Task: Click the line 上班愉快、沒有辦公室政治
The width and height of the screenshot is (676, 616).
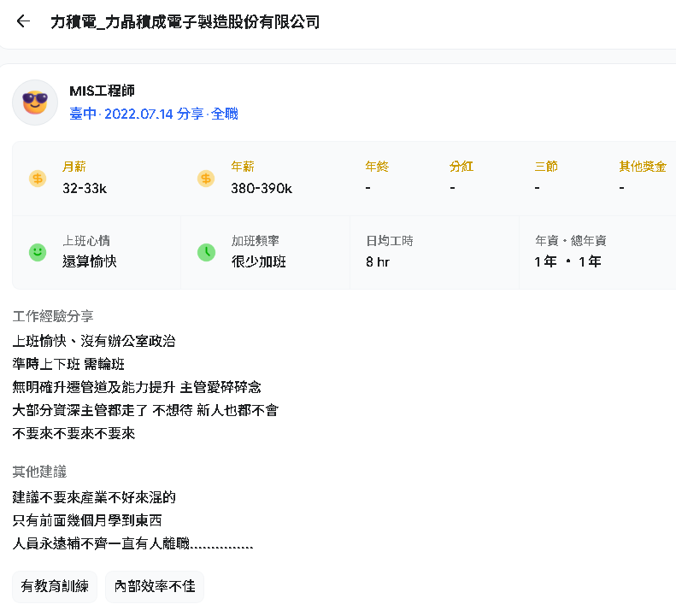Action: point(94,341)
